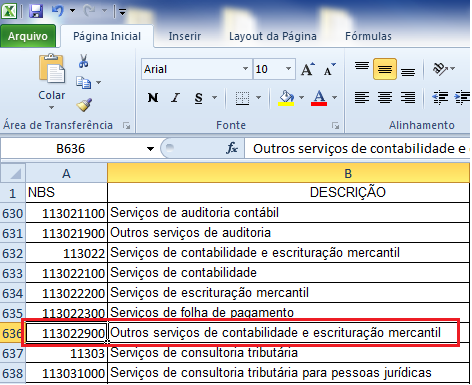Viewport: 472px width, 385px height.
Task: Open the Inserir ribbon tab
Action: point(185,36)
